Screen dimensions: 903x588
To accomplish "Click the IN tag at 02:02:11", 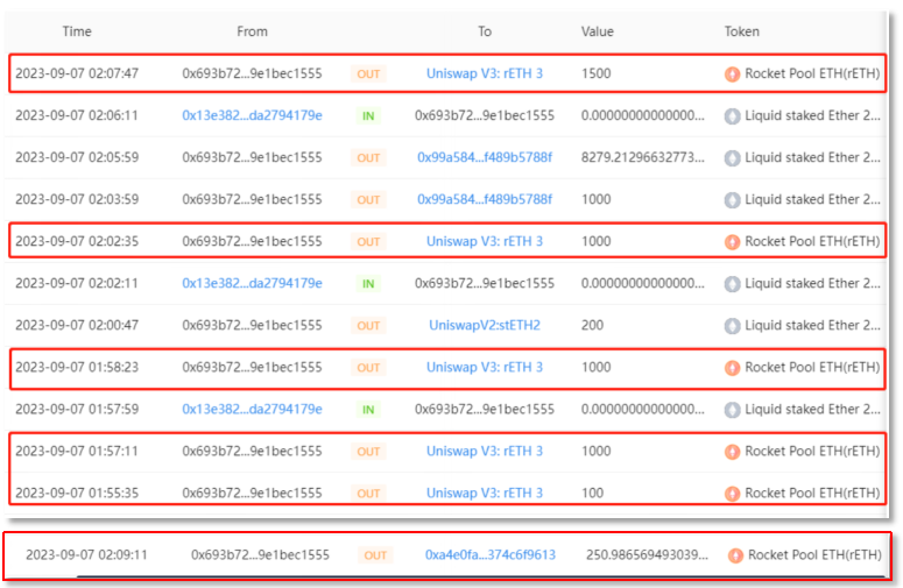I will [x=368, y=284].
